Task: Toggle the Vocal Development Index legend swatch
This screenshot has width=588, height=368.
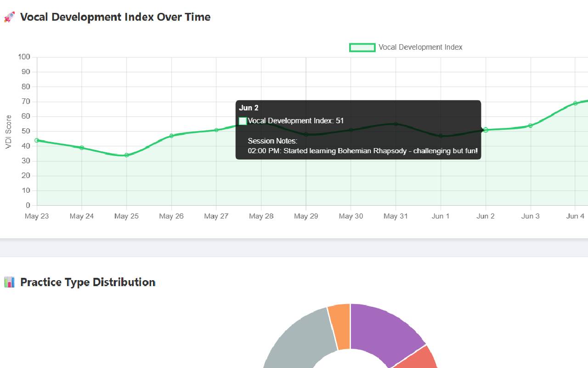Action: point(362,47)
